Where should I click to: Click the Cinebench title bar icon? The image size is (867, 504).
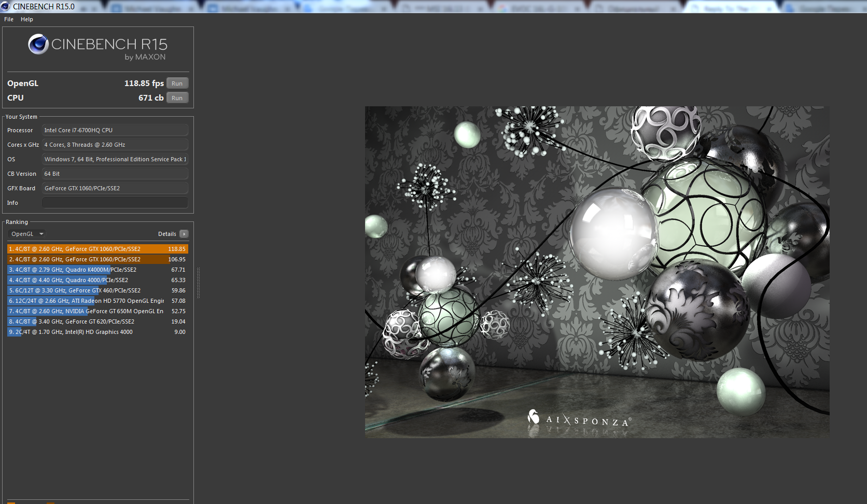[x=5, y=6]
